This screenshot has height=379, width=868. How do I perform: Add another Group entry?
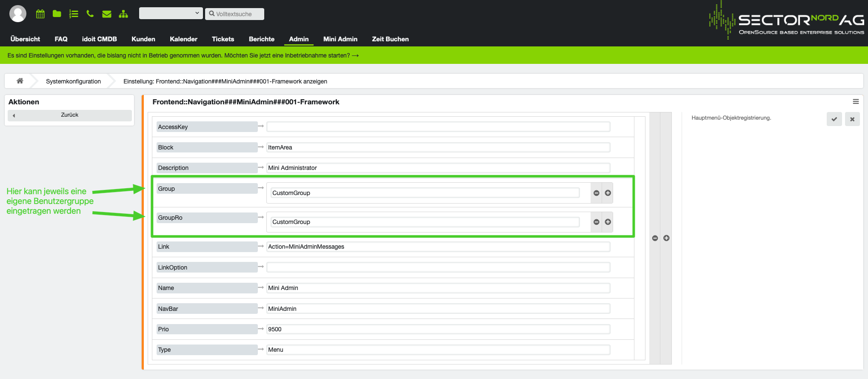pyautogui.click(x=608, y=193)
